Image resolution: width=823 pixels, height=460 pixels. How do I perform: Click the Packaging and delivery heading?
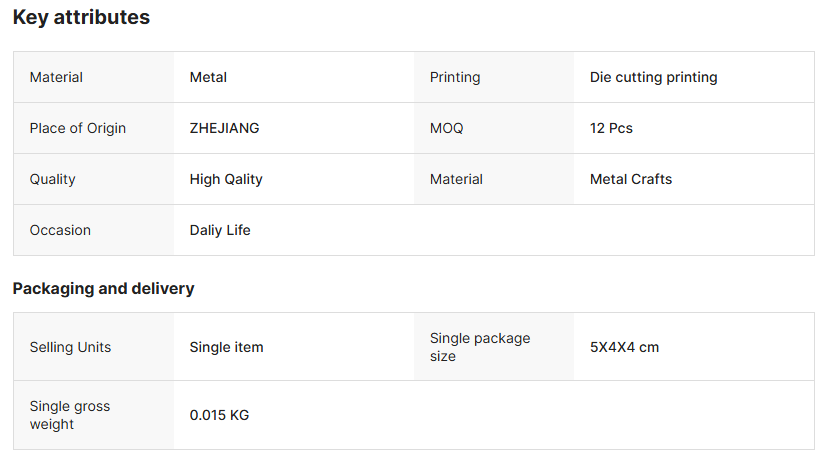(103, 288)
